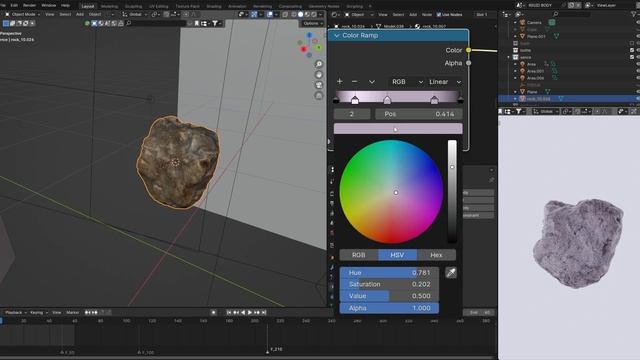
Task: Select the Camera object in outliner
Action: pyautogui.click(x=534, y=22)
